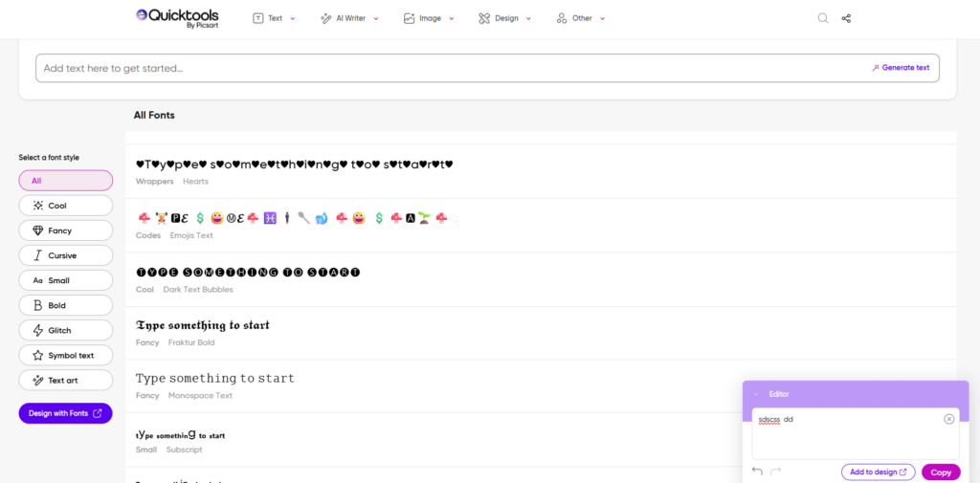Select the Symbol text style filter
Screen dimensions: 980x483
pyautogui.click(x=66, y=355)
